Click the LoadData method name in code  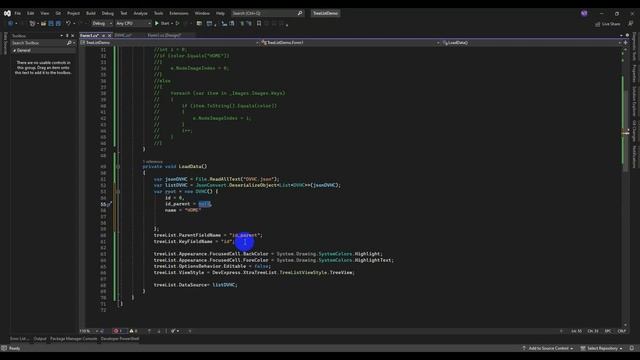[190, 167]
